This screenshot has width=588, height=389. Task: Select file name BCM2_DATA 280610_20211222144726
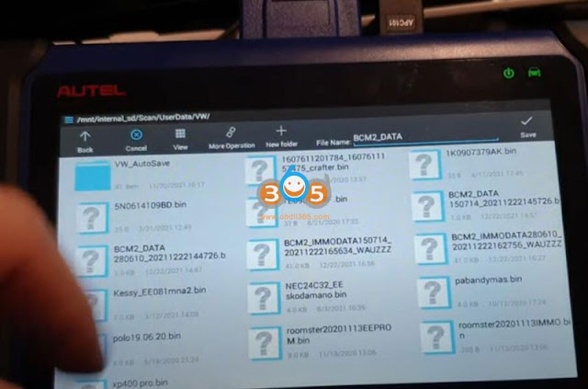(x=169, y=252)
